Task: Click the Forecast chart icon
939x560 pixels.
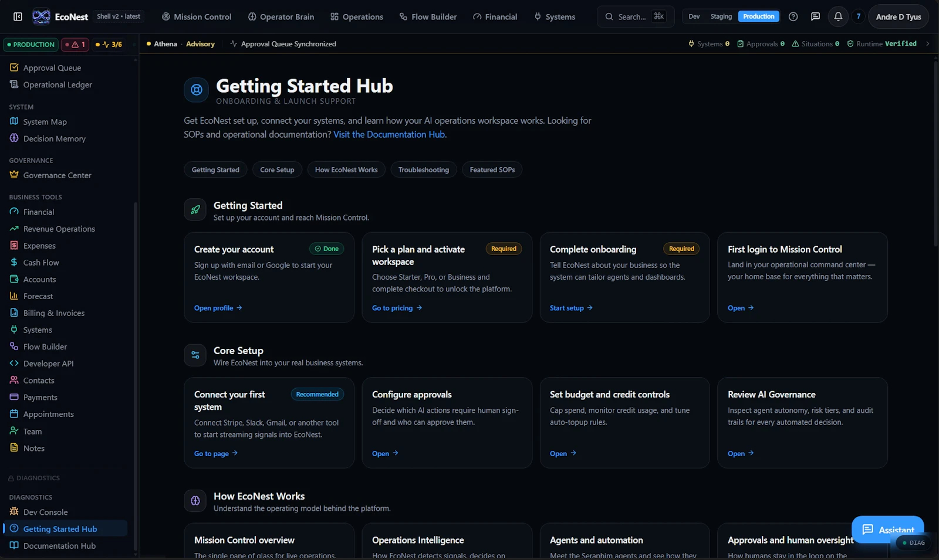Action: [x=14, y=296]
